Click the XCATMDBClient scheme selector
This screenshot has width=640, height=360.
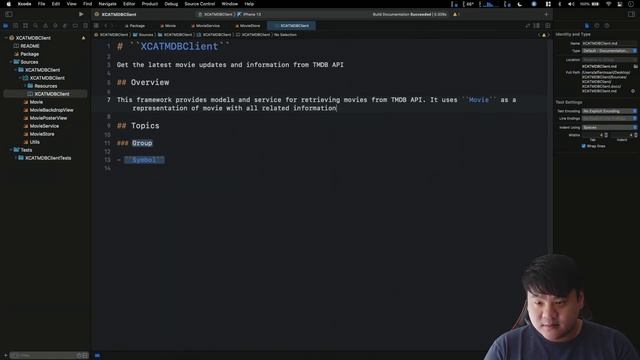215,14
